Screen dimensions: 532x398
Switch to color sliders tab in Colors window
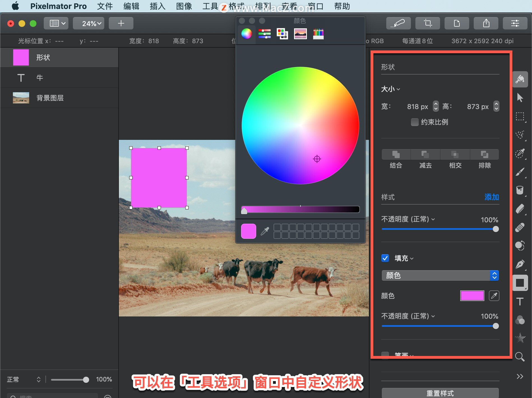tap(264, 34)
